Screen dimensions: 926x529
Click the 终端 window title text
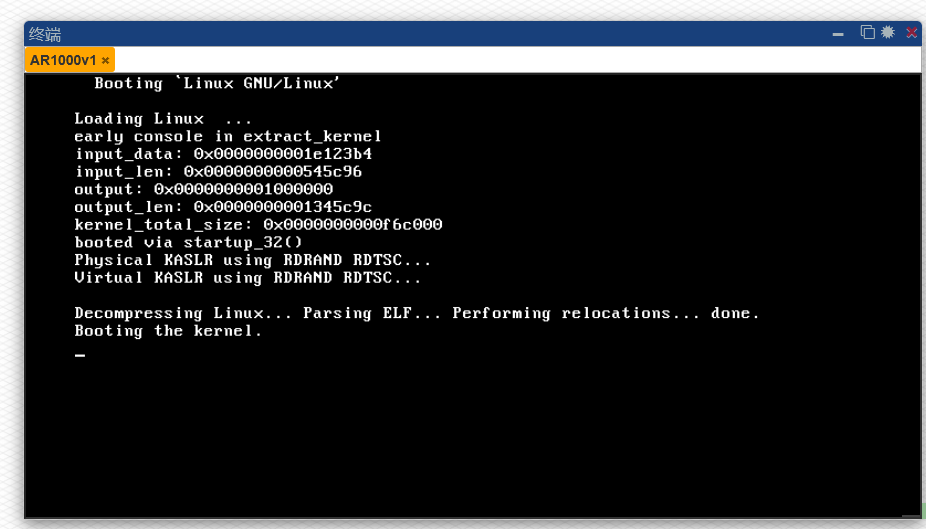coord(45,34)
